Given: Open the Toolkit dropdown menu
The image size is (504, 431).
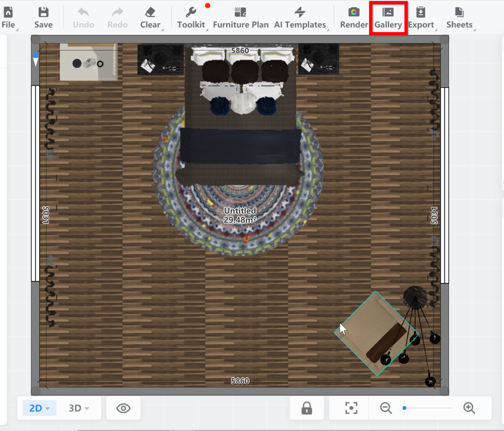Looking at the screenshot, I should tap(191, 17).
